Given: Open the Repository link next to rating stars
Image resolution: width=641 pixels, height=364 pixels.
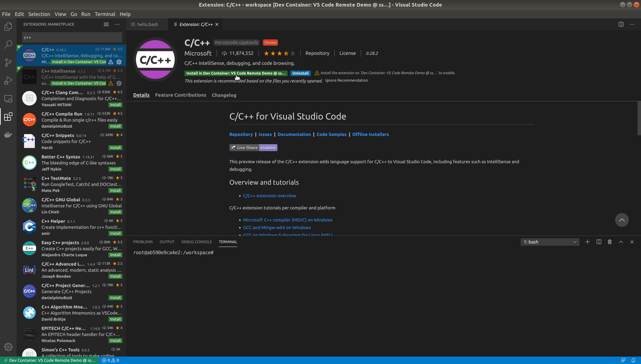Looking at the screenshot, I should (317, 53).
